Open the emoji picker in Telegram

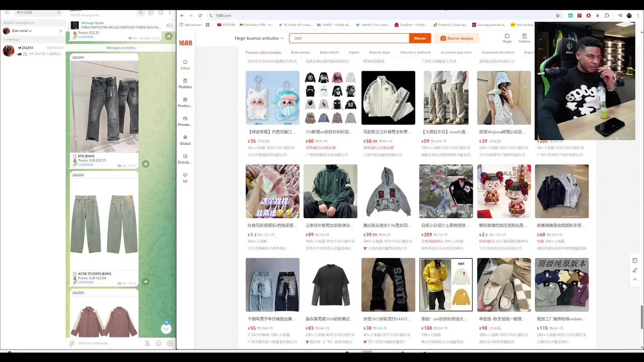(158, 343)
